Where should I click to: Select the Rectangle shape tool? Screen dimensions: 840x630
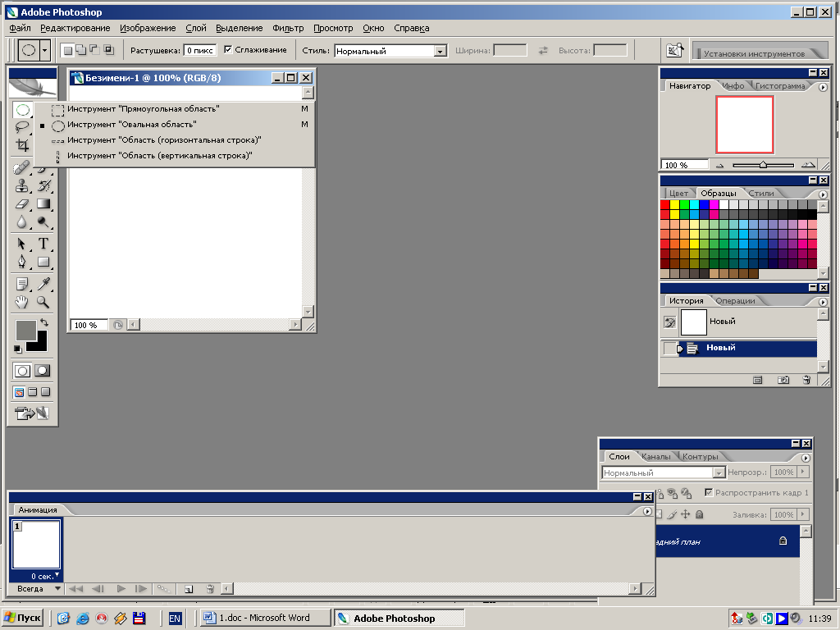(x=43, y=262)
